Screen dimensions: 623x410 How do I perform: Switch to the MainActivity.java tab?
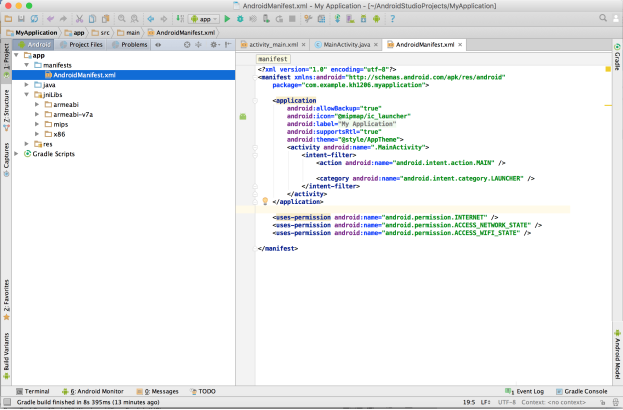(346, 45)
